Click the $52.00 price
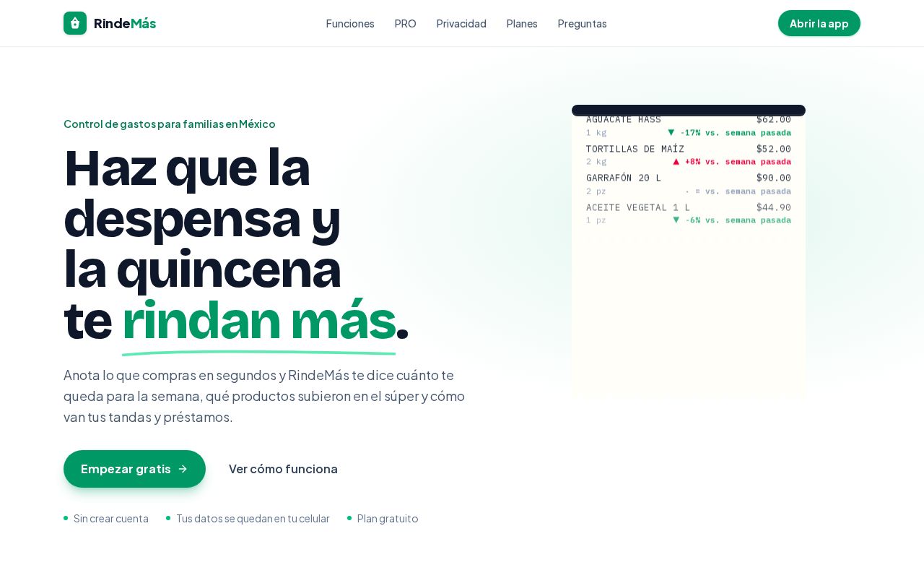Image resolution: width=924 pixels, height=578 pixels. (774, 149)
